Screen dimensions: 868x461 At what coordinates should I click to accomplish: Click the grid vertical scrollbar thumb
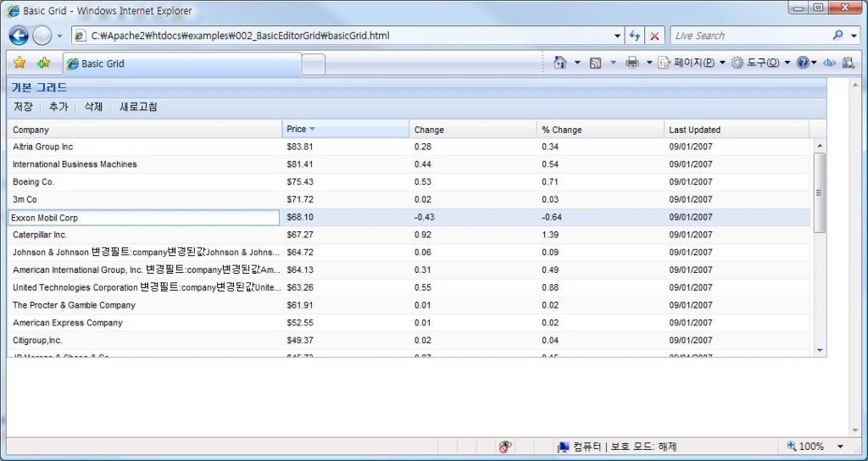pyautogui.click(x=820, y=192)
